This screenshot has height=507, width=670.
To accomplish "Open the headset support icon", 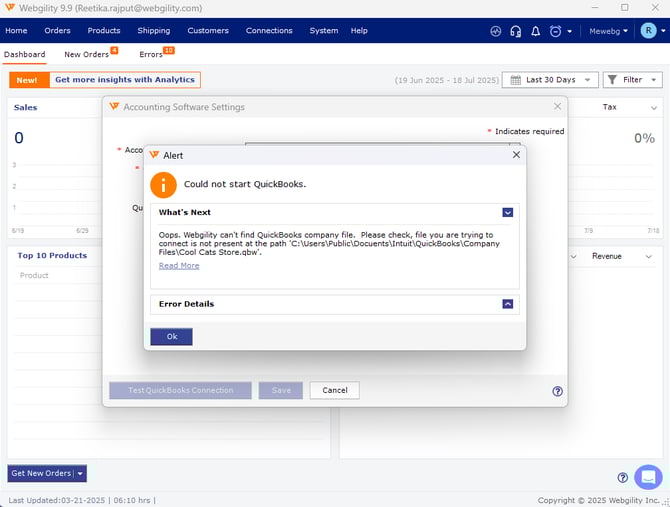I will click(x=515, y=31).
